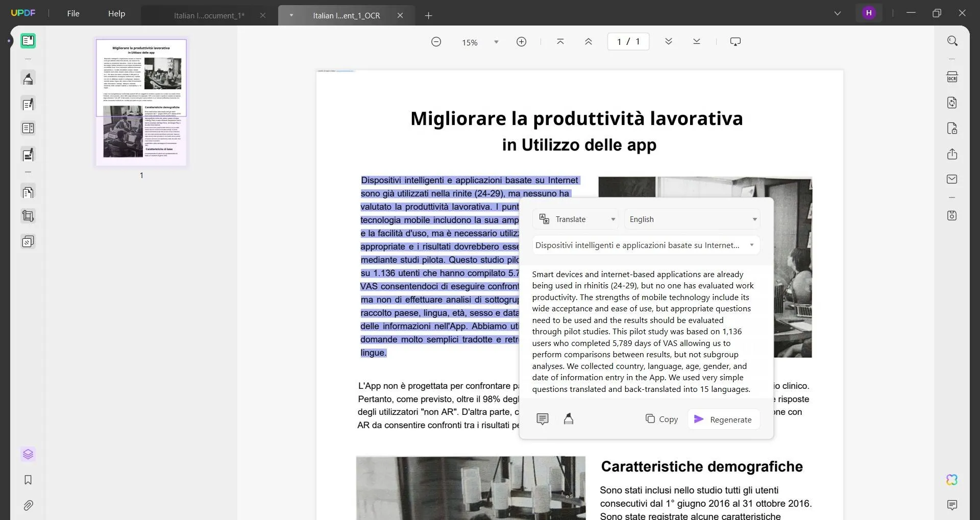This screenshot has height=520, width=980.
Task: Click the sticky note icon in translate popup
Action: click(x=542, y=419)
